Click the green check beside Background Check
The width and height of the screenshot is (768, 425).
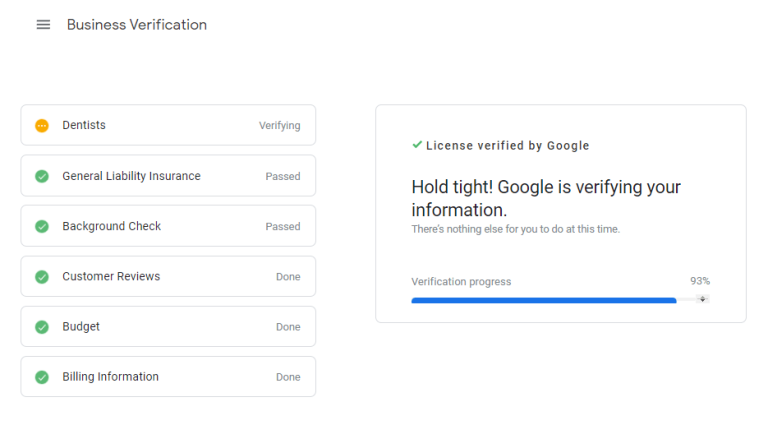coord(42,226)
